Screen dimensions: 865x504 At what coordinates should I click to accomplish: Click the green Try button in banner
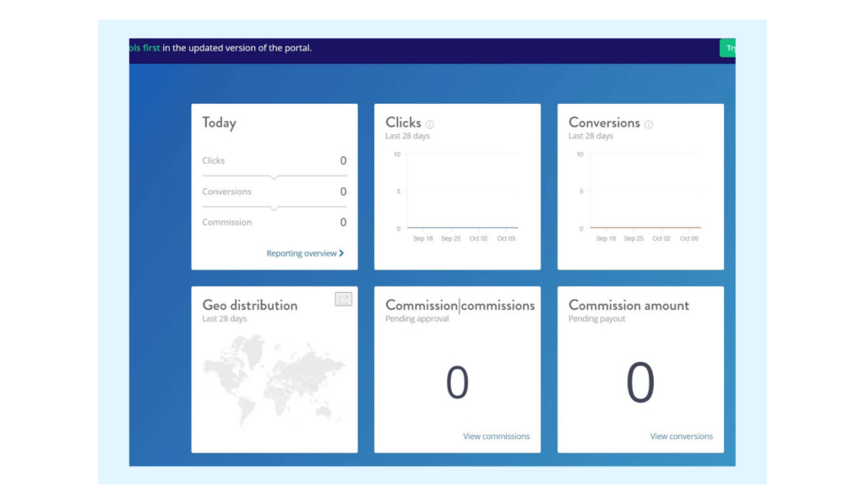coord(727,48)
